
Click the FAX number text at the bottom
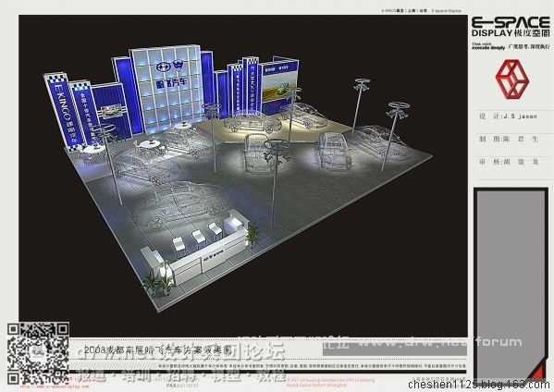click(x=182, y=385)
